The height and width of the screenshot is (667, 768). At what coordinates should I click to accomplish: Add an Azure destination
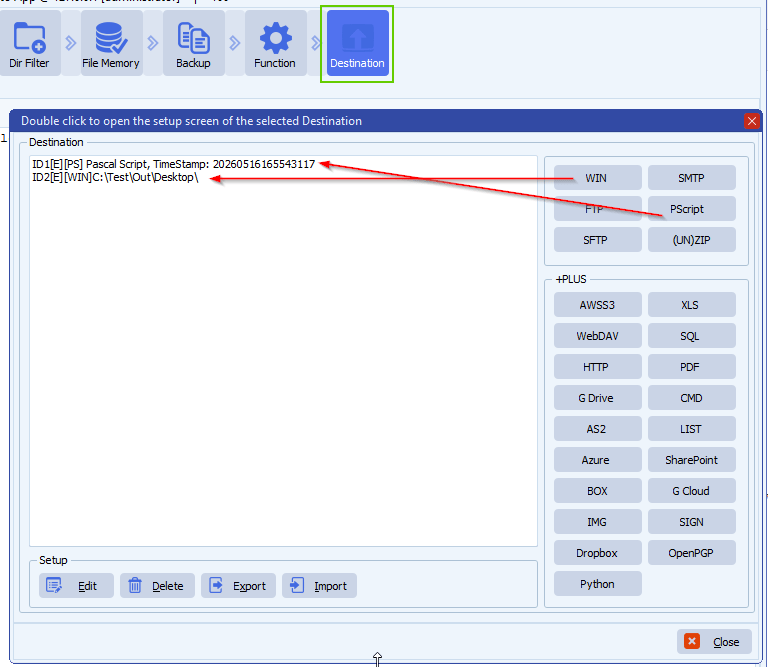598,460
